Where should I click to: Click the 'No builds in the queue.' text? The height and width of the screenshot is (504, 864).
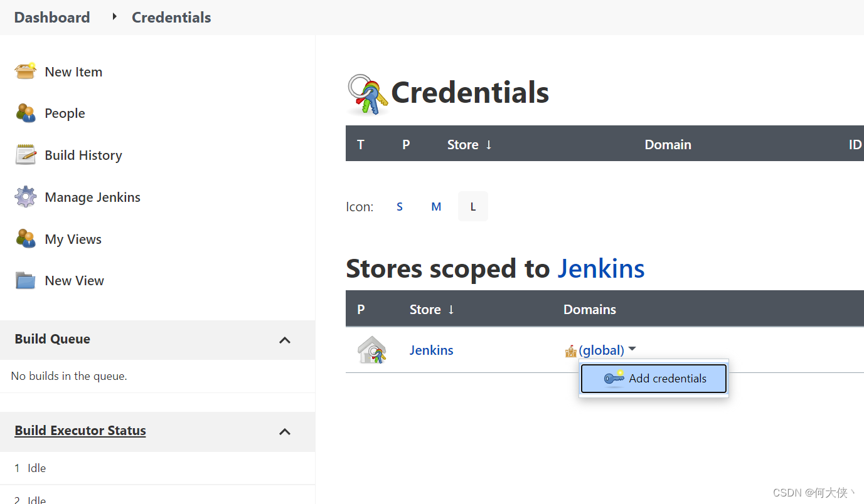[69, 376]
